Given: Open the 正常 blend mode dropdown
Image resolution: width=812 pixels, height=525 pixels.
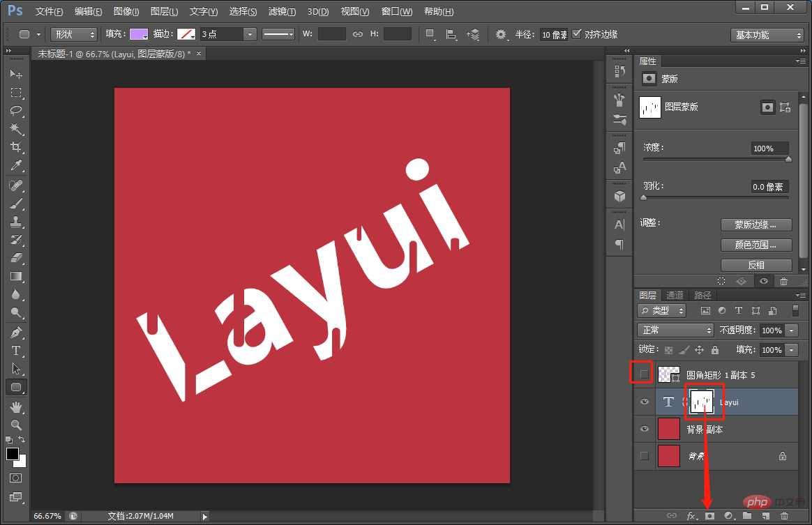Looking at the screenshot, I should point(675,330).
